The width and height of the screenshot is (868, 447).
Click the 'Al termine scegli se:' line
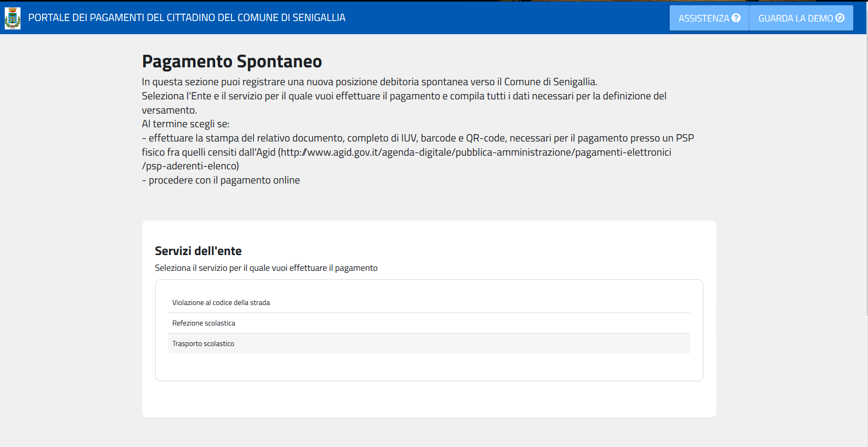pos(186,124)
